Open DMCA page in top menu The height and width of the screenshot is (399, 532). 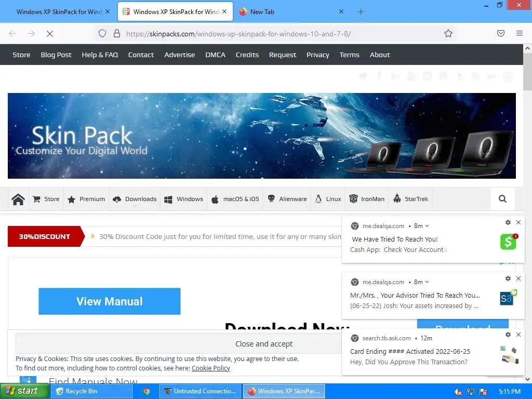tap(215, 55)
